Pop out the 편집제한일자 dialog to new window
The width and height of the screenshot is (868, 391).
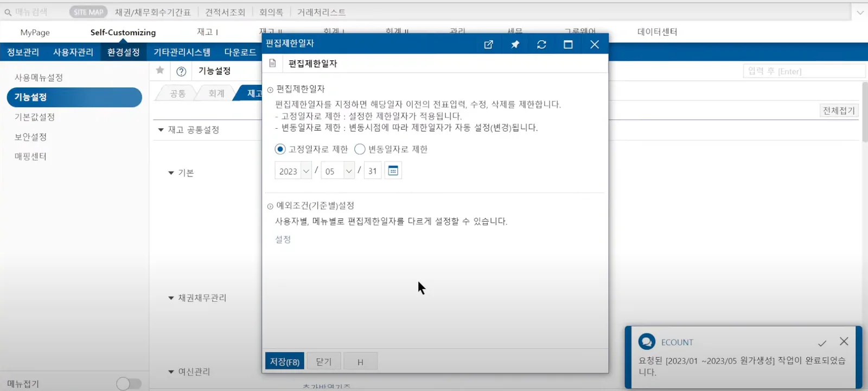coord(488,45)
